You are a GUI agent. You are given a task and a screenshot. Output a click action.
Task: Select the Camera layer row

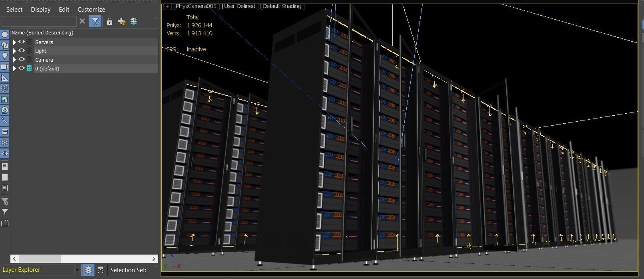coord(84,60)
